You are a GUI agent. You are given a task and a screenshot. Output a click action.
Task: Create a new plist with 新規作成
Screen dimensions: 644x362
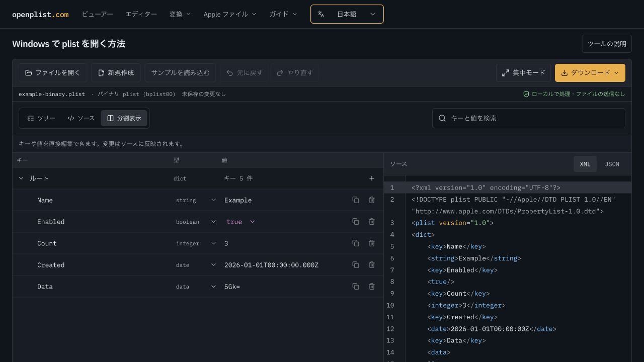point(116,73)
